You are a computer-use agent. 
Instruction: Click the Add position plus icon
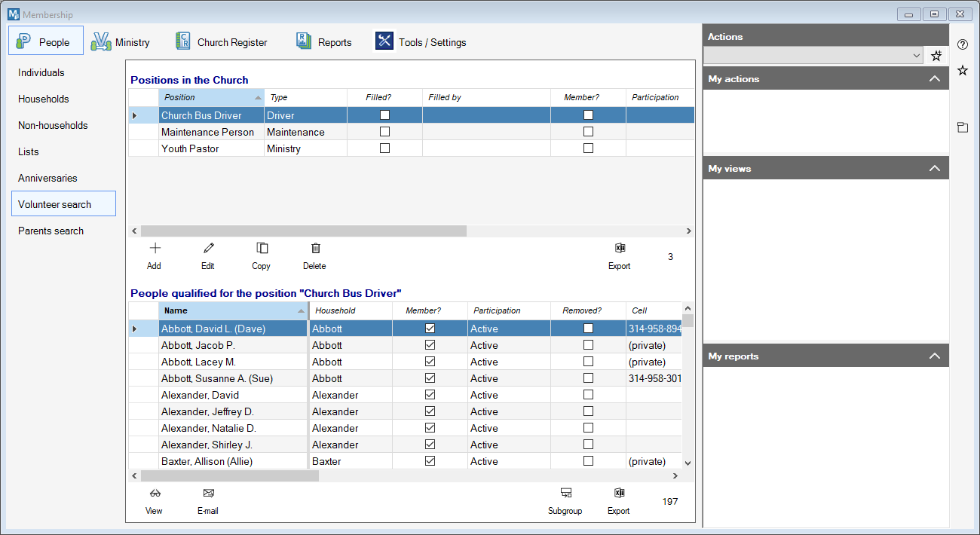(155, 249)
